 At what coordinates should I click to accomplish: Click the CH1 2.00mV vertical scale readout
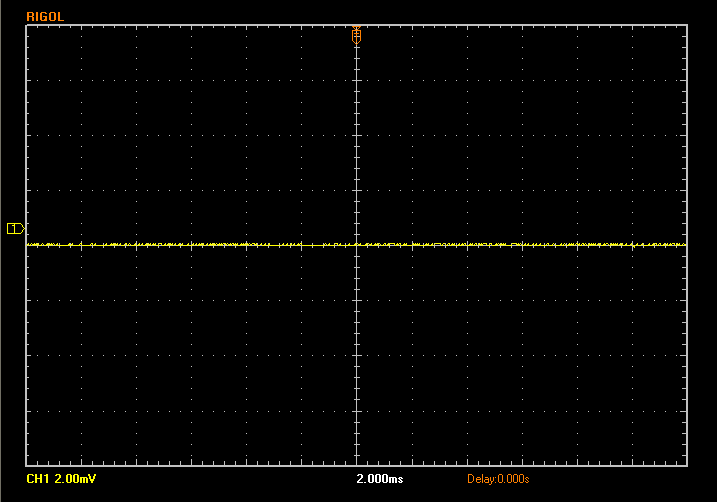point(61,479)
